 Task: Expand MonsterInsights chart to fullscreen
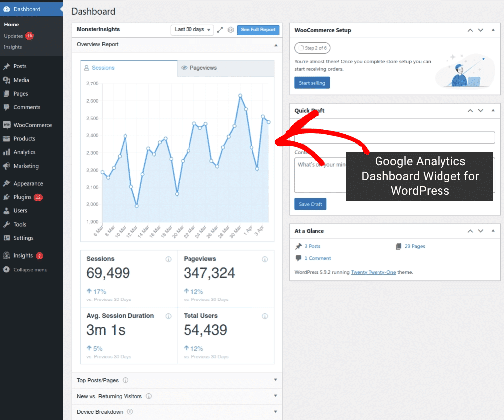point(220,30)
